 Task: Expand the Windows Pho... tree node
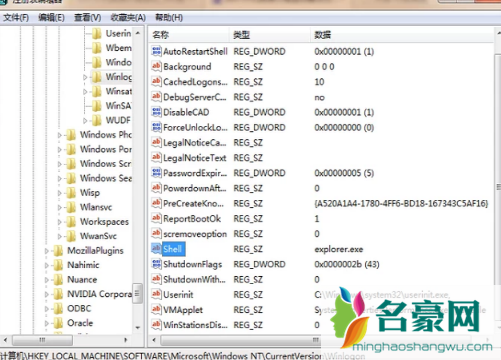60,135
